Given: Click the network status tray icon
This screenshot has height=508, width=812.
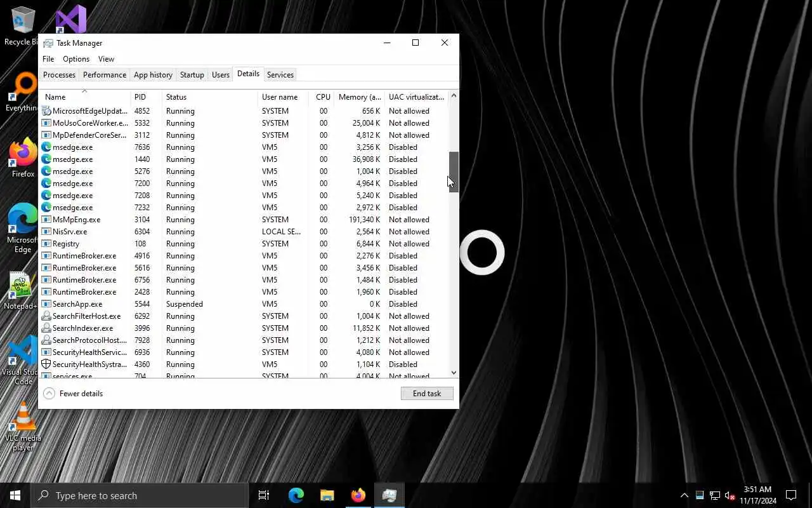Looking at the screenshot, I should (x=715, y=495).
